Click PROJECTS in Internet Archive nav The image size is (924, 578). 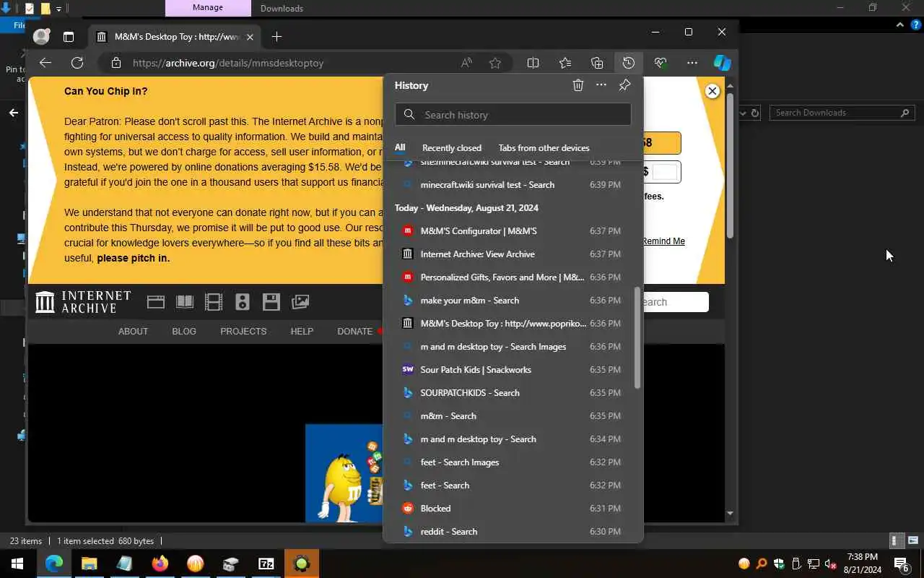pyautogui.click(x=243, y=331)
